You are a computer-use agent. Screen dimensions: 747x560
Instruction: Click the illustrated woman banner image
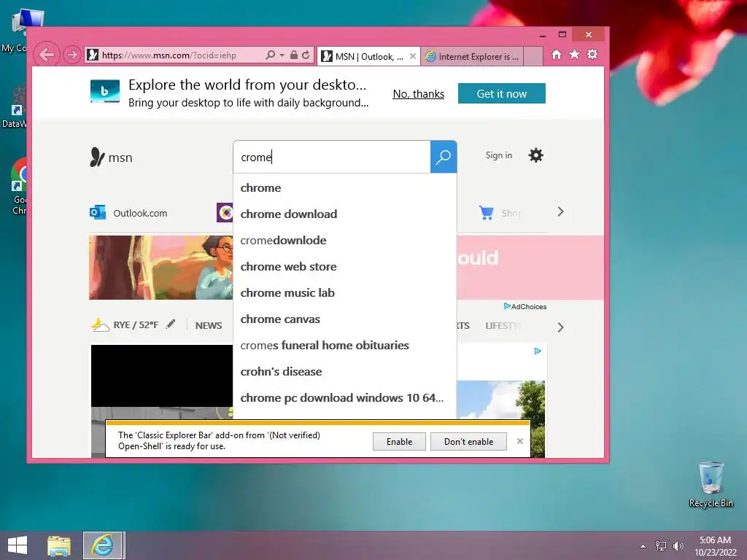coord(161,267)
